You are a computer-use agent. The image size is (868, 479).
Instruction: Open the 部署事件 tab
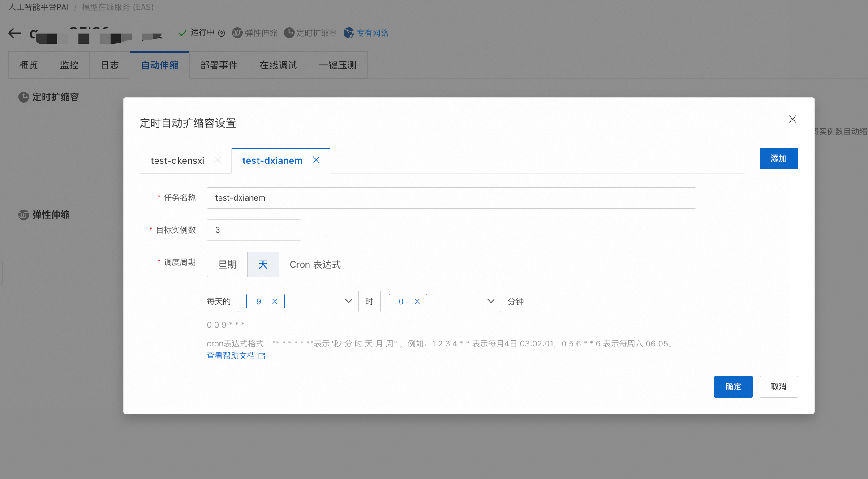pos(219,65)
